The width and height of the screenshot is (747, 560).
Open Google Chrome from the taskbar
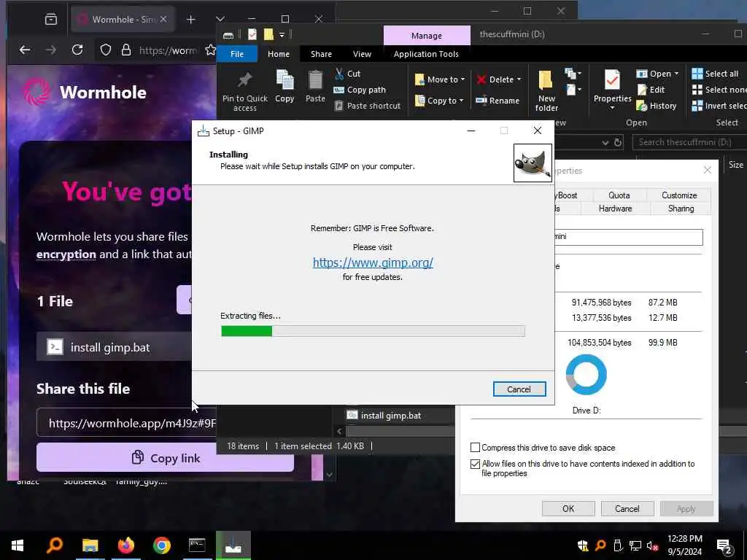[x=162, y=545]
